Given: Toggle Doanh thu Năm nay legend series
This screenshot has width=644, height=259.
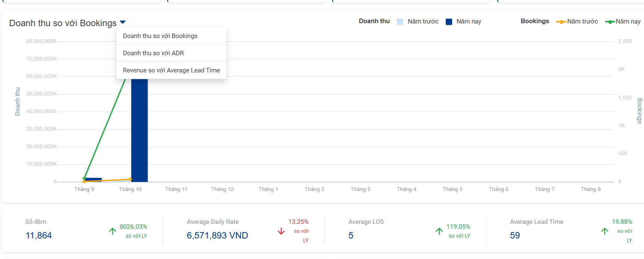Looking at the screenshot, I should point(464,22).
